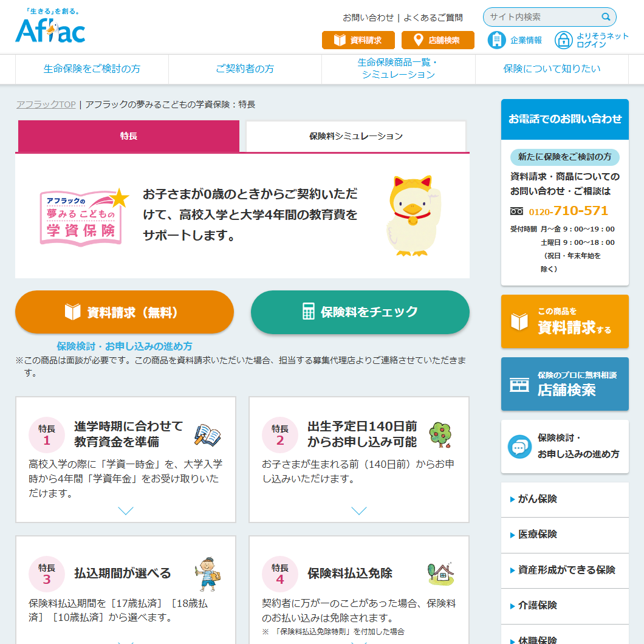
Task: Click the Aflac logo
Action: point(50,26)
